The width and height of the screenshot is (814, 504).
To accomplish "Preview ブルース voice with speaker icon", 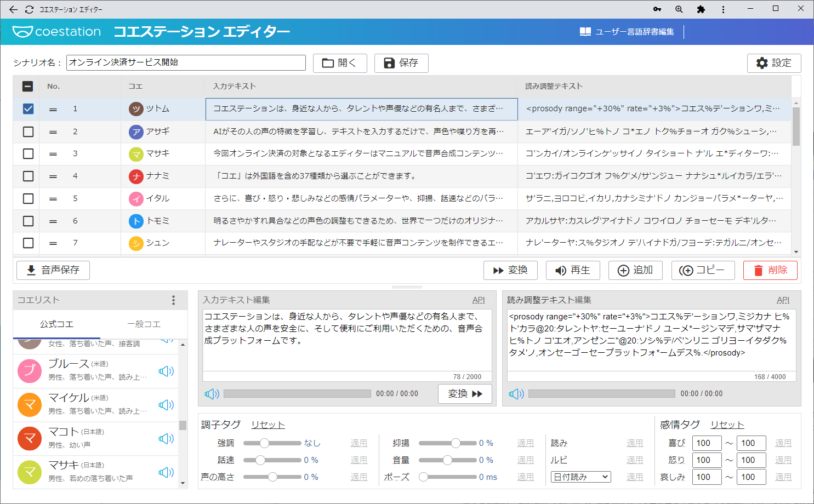I will click(x=166, y=371).
